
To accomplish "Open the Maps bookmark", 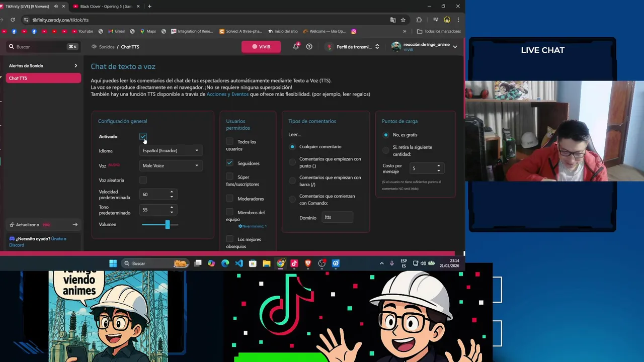I will coord(148,31).
